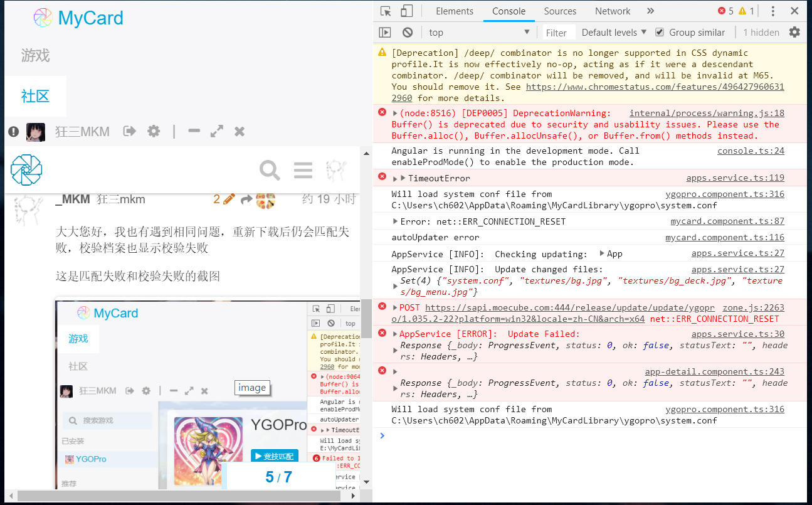Click the MyCard logo icon
The height and width of the screenshot is (505, 812).
tap(43, 18)
